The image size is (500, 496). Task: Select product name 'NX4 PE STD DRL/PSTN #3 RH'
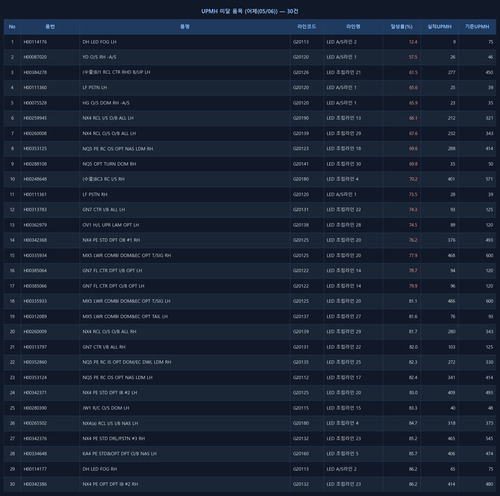[x=114, y=438]
